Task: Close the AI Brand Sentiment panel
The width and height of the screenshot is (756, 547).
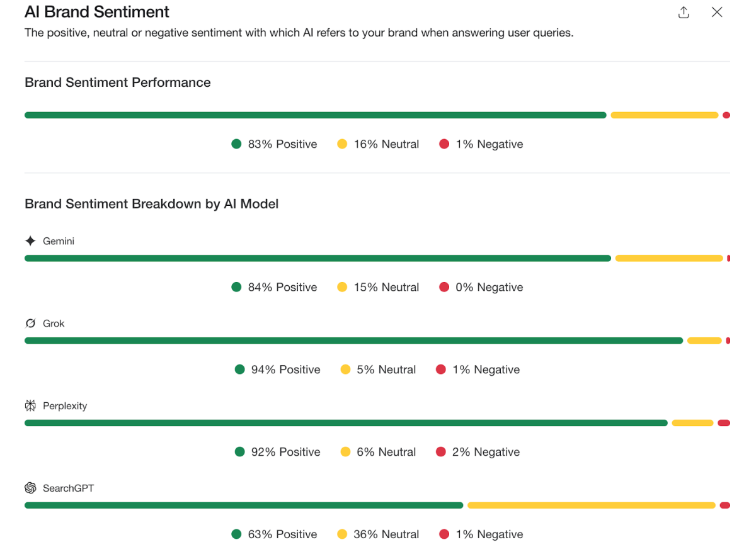Action: click(717, 12)
